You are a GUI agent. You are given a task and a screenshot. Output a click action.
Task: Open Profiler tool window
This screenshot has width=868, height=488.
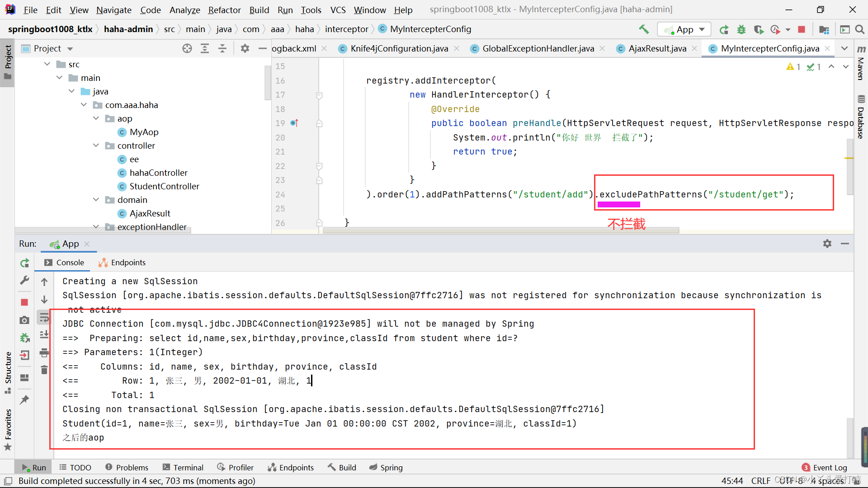[x=236, y=468]
